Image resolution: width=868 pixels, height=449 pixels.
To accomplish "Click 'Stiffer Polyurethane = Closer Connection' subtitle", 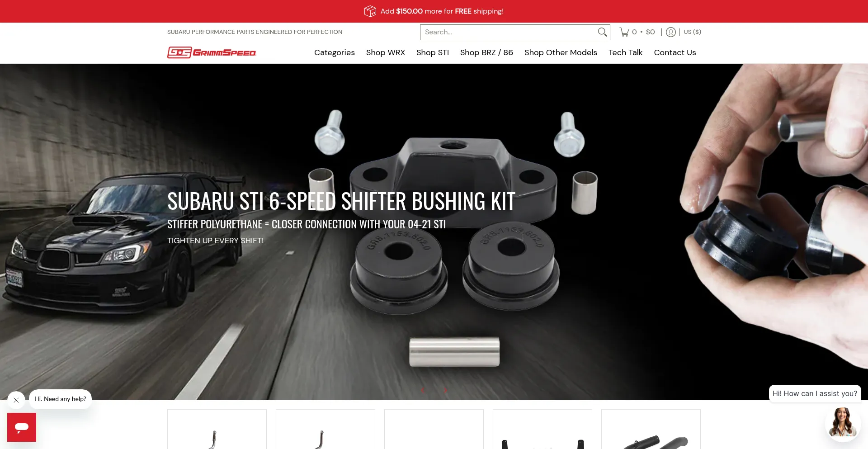I will [307, 224].
